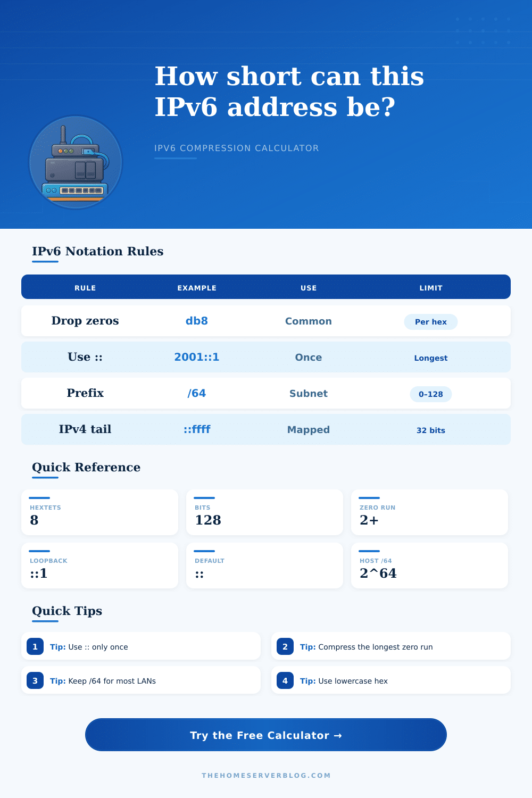This screenshot has height=798, width=532.
Task: Open the LOOPBACK ::1 reference card
Action: [99, 566]
